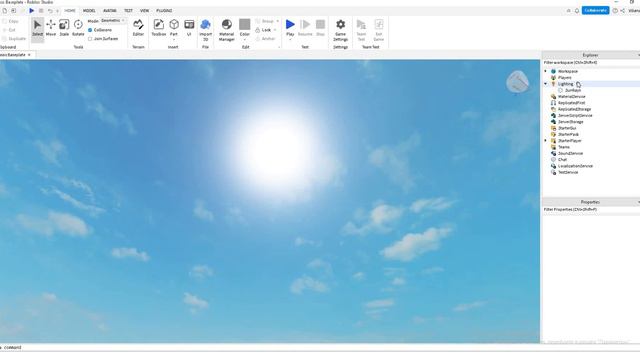This screenshot has width=640, height=360.
Task: Open the Play mode dropdown arrow
Action: coord(290,40)
